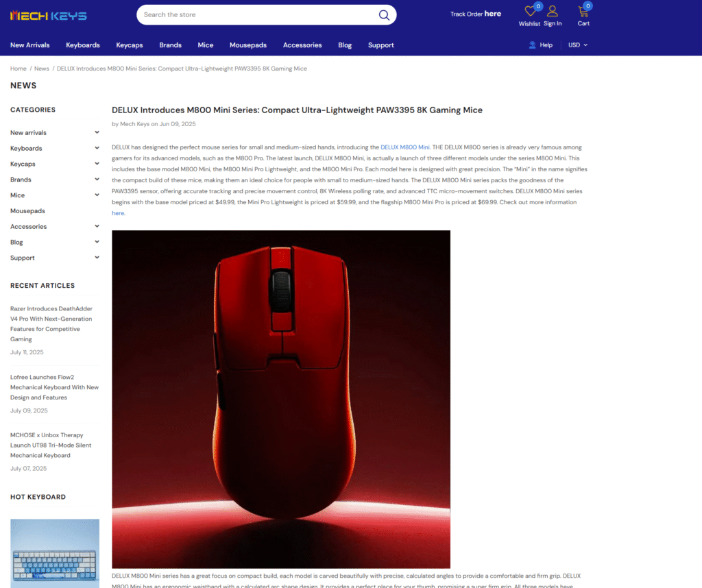The width and height of the screenshot is (702, 588).
Task: Expand Accessories category chevron in sidebar
Action: tap(97, 226)
